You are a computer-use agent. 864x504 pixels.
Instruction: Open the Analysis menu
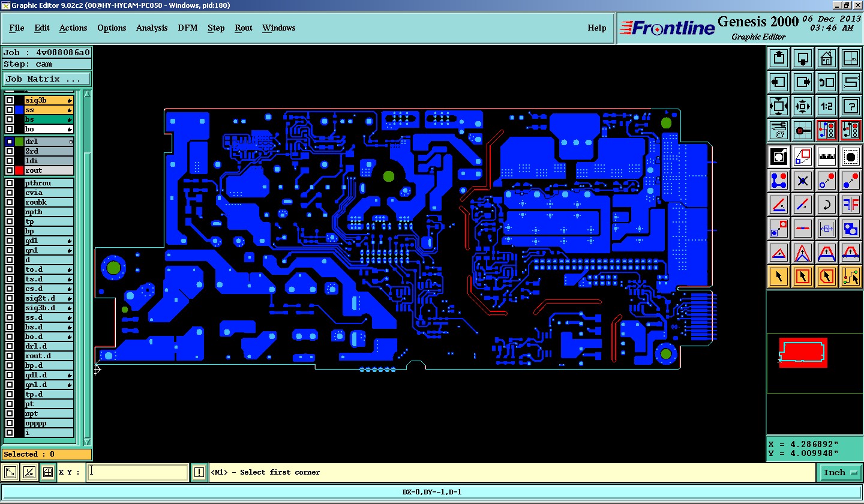click(152, 28)
